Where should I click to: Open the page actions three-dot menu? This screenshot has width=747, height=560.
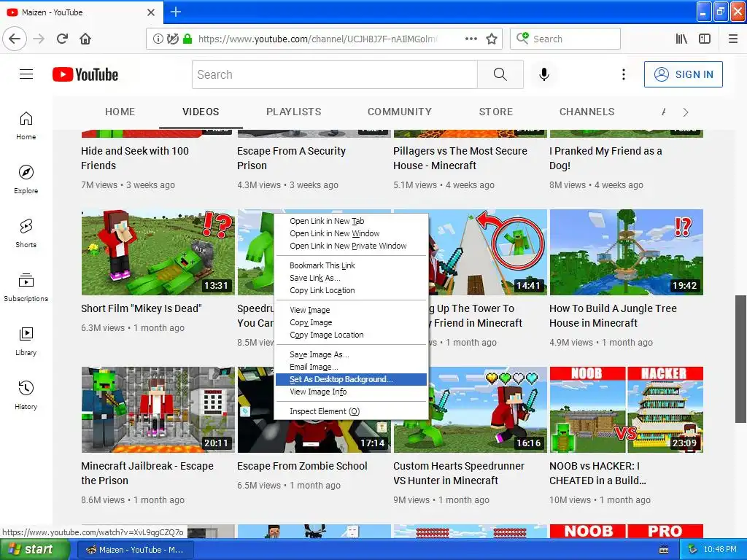coord(471,39)
